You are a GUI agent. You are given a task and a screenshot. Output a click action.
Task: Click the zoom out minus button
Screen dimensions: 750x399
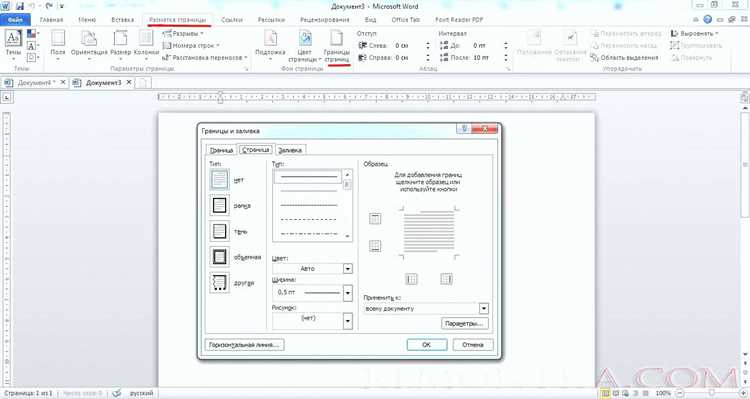click(680, 393)
